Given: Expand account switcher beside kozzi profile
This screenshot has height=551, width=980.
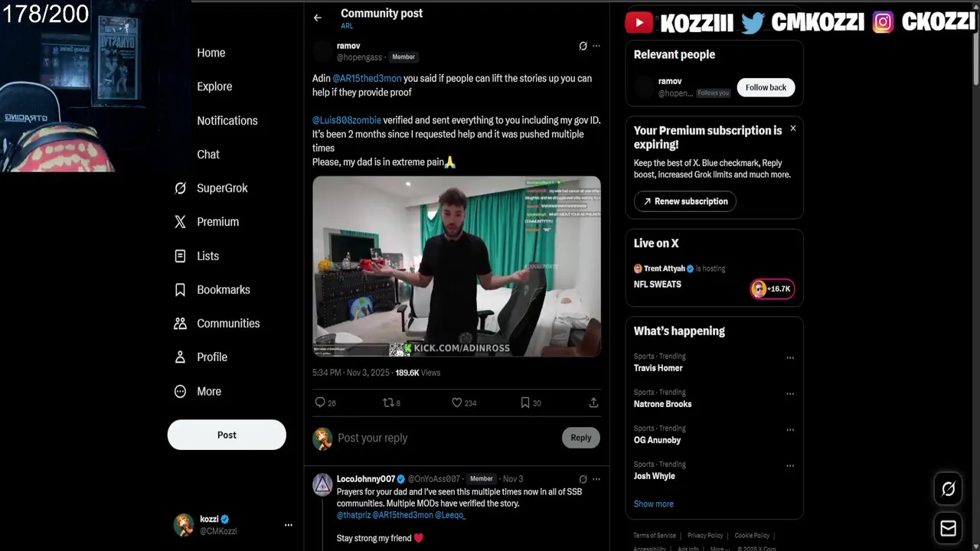Looking at the screenshot, I should point(289,525).
